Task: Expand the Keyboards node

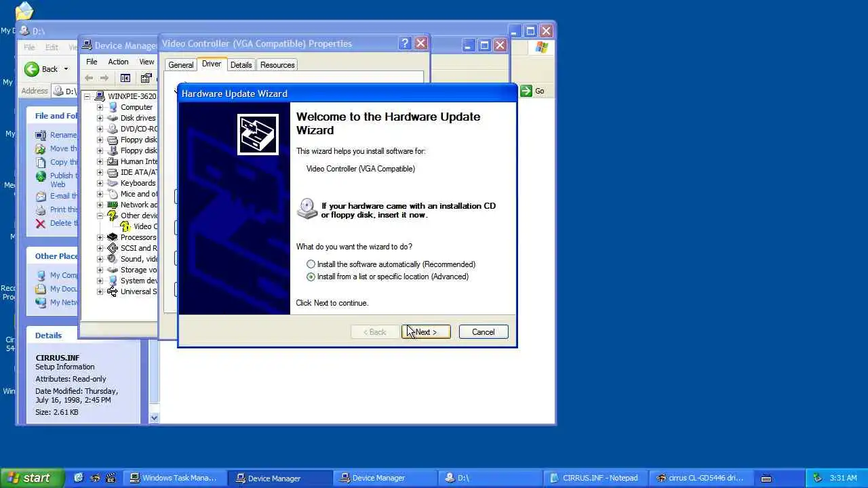Action: pyautogui.click(x=100, y=183)
